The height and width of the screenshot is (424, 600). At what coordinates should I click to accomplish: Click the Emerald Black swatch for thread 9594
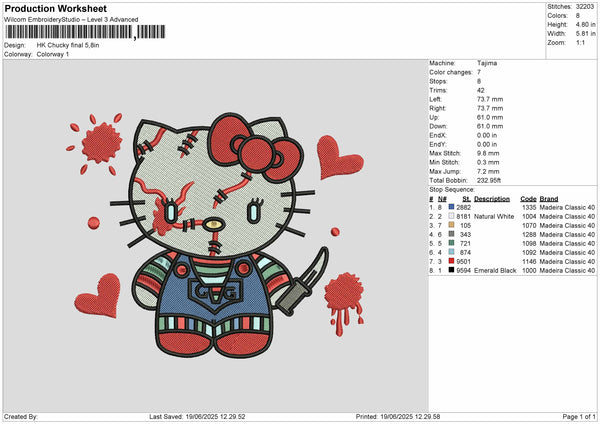point(452,270)
